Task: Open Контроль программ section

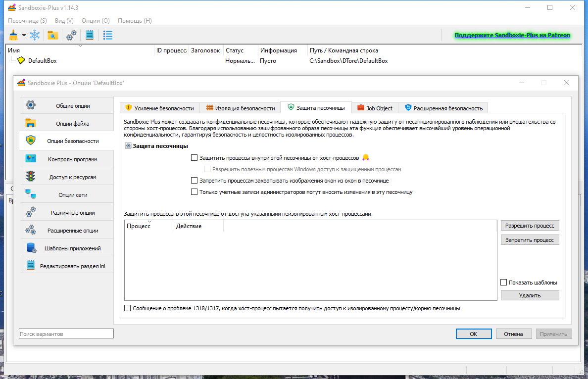Action: [x=67, y=159]
